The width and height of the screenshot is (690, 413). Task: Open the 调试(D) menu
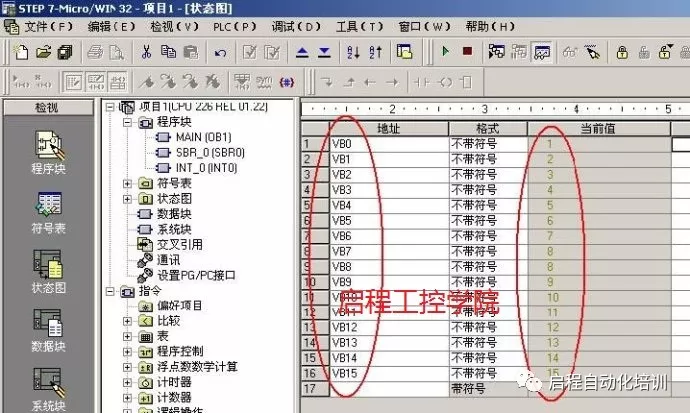pyautogui.click(x=296, y=26)
